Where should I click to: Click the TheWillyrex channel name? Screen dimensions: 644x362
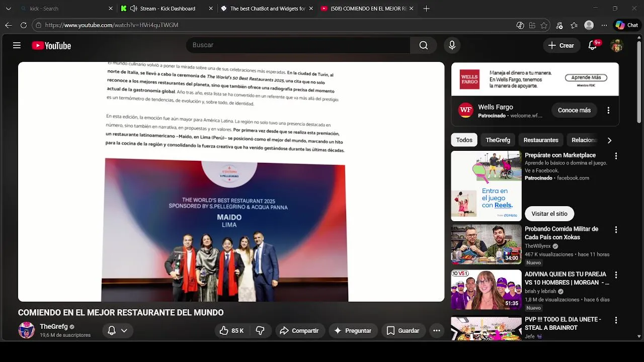(538, 246)
